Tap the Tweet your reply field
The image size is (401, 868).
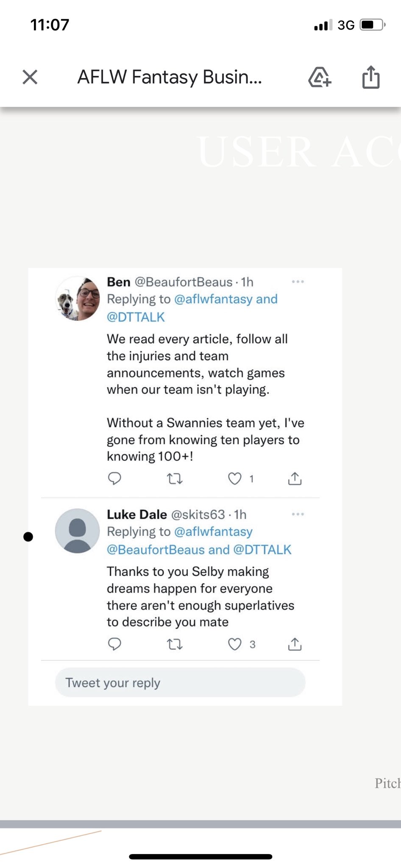tap(180, 682)
